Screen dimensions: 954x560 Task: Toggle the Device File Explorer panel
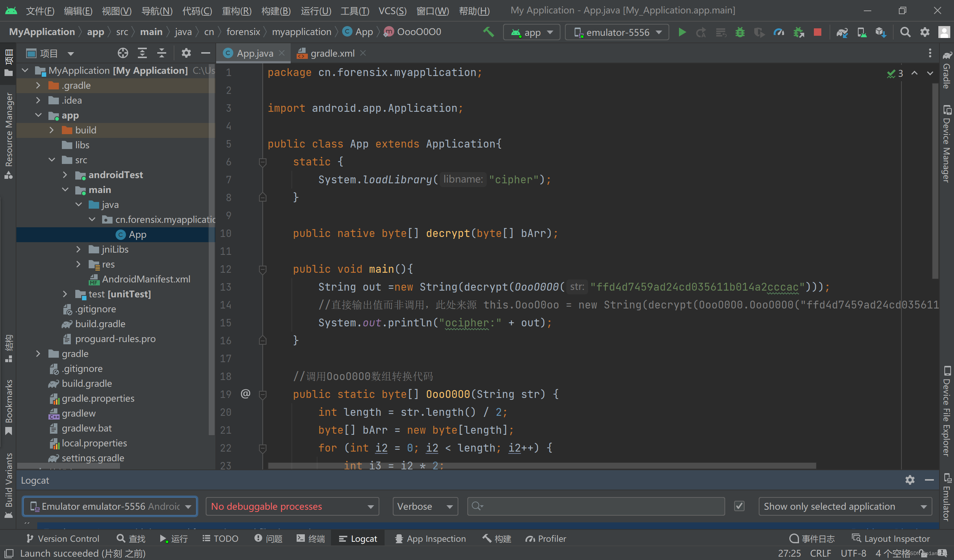coord(947,411)
